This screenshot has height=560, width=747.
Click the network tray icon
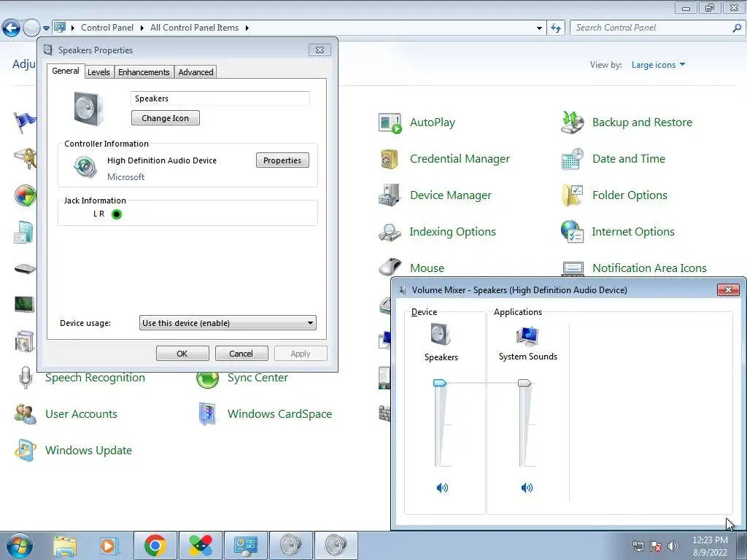pos(638,546)
